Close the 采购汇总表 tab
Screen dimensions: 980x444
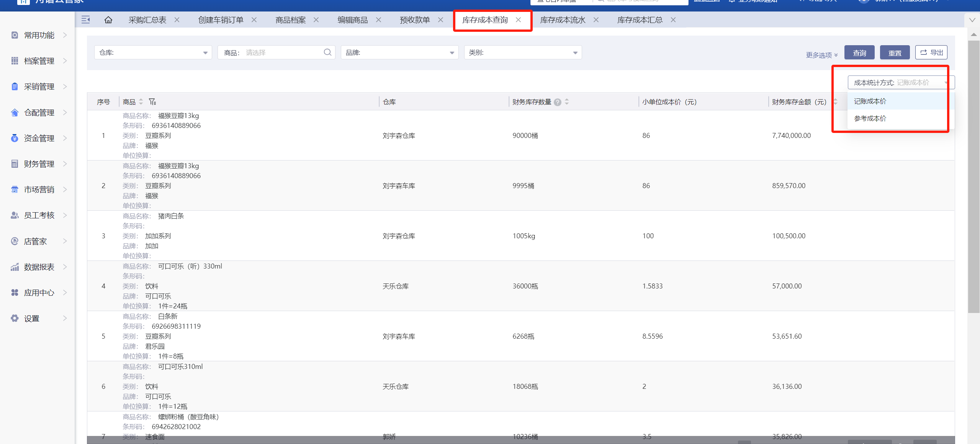pos(177,20)
